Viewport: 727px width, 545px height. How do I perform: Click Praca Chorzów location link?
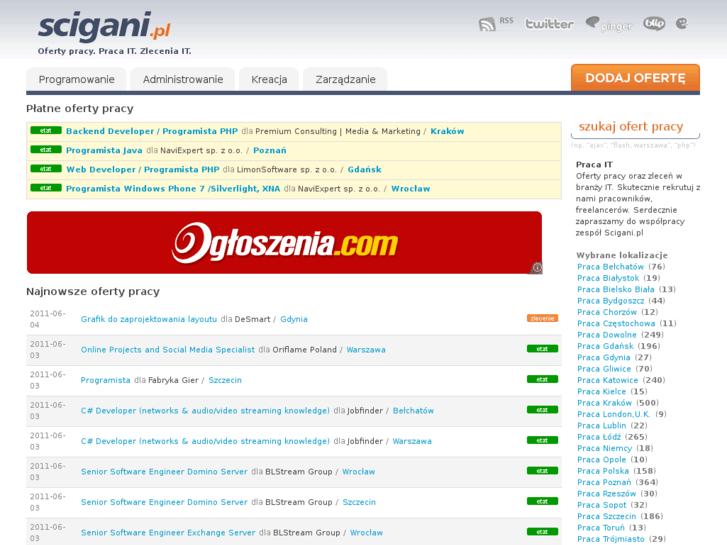607,312
